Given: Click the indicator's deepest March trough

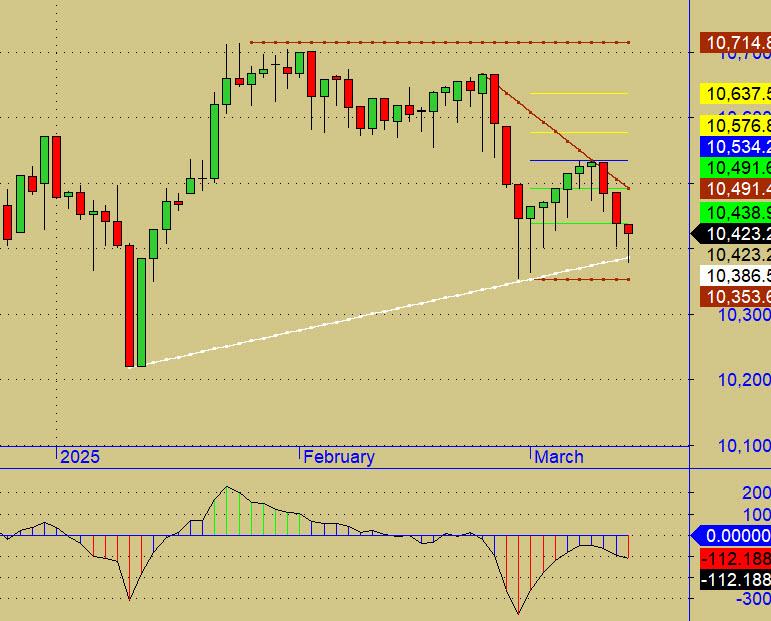Looking at the screenshot, I should (x=519, y=574).
